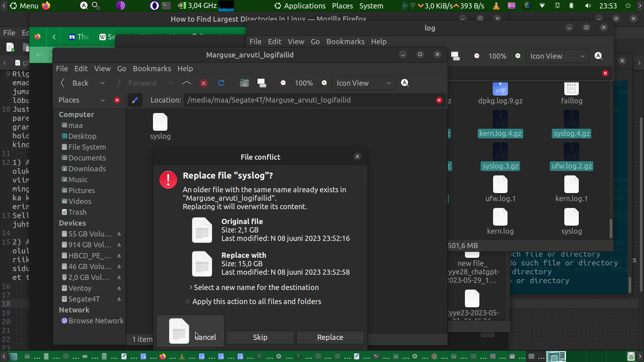
Task: Expand Select a new name for destination
Action: [191, 288]
